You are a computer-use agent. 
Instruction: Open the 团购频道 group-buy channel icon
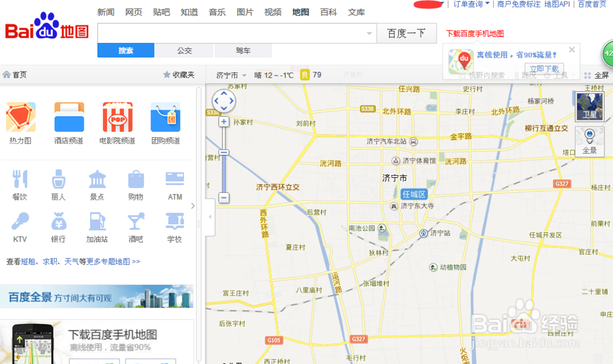tap(166, 117)
